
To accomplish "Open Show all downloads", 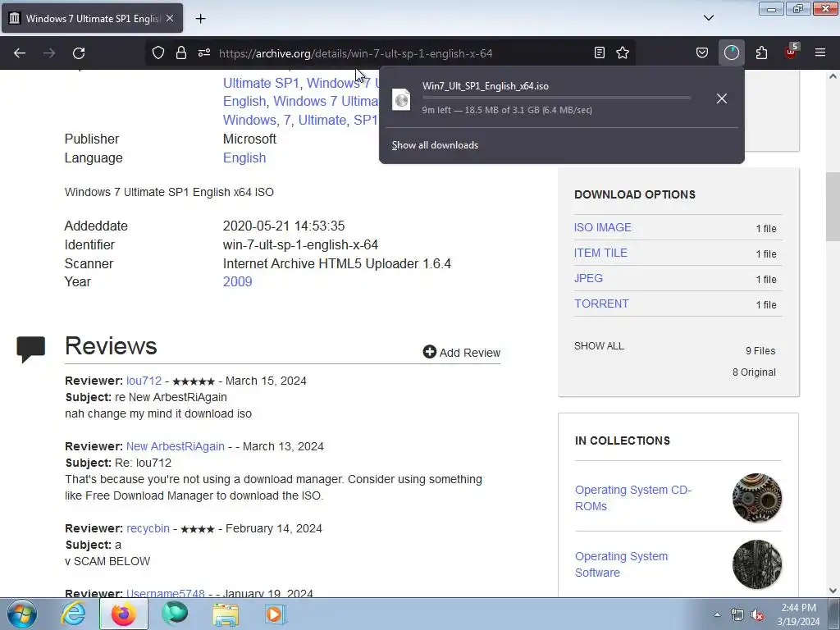I will click(x=435, y=145).
